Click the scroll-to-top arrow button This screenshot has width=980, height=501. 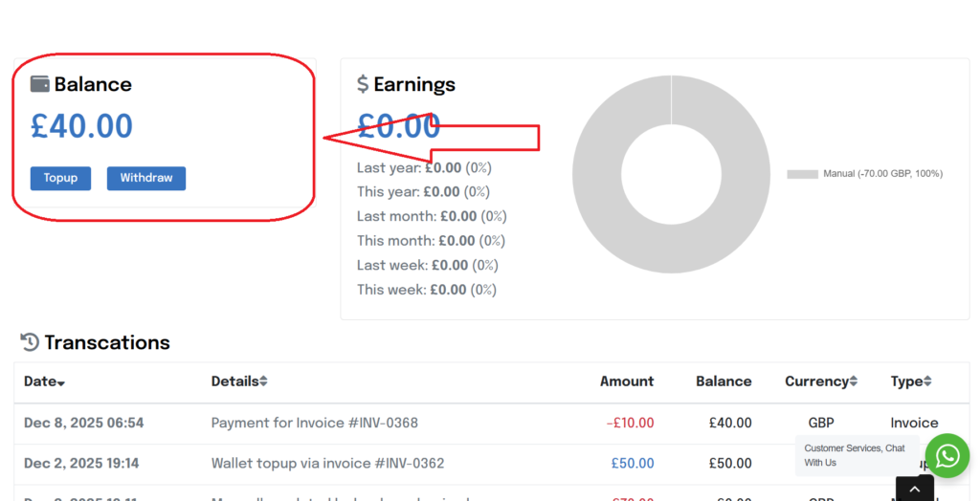(914, 489)
